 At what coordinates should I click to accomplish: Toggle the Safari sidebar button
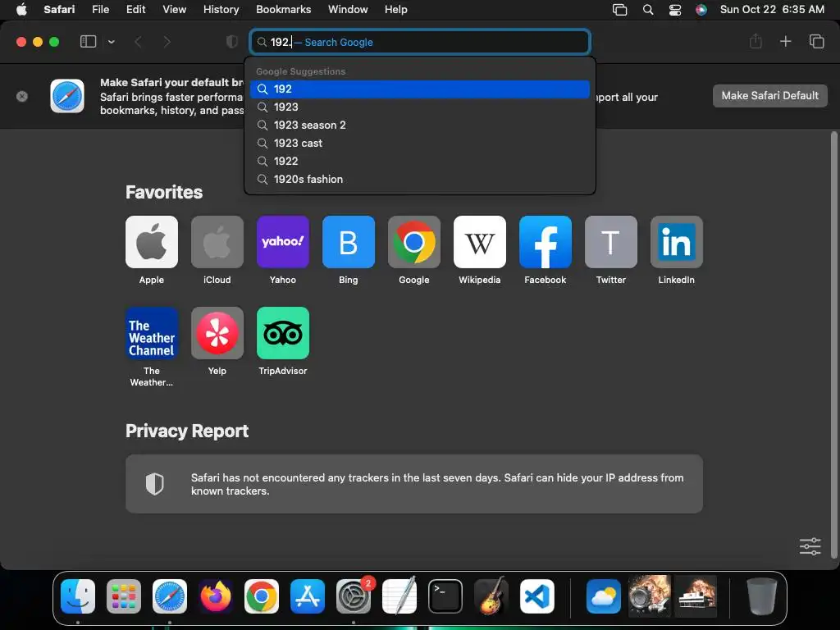[x=88, y=42]
